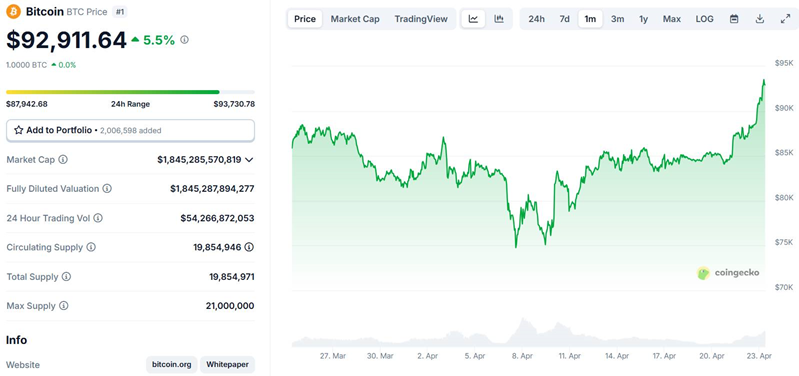Image resolution: width=799 pixels, height=376 pixels.
Task: Open the calendar date range picker
Action: tap(734, 19)
